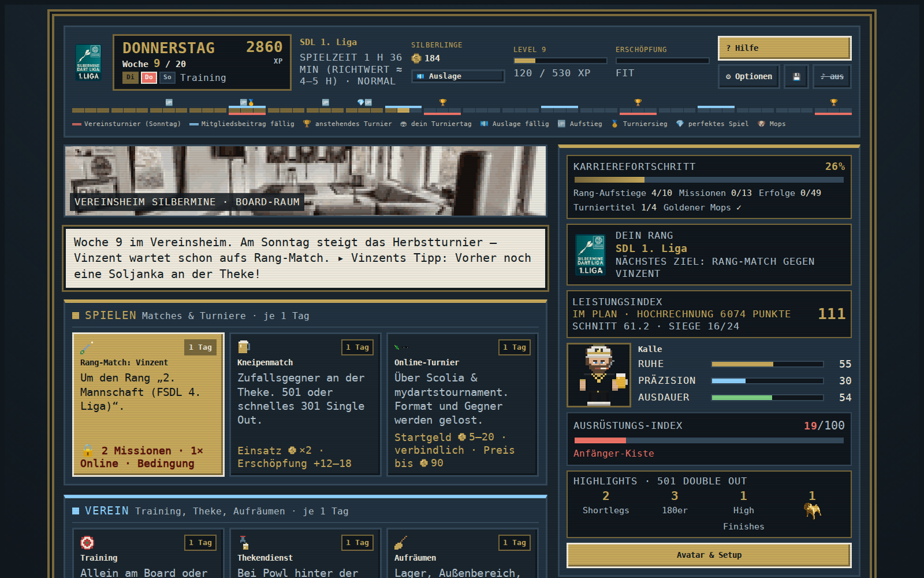
Task: Select the highlighted Do day chip
Action: tap(149, 77)
